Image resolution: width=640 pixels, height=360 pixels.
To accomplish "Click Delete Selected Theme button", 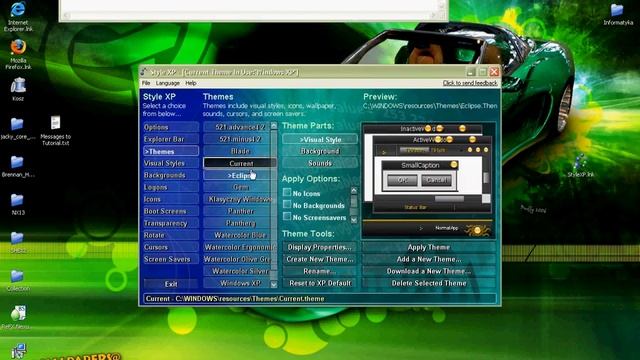I will [429, 283].
